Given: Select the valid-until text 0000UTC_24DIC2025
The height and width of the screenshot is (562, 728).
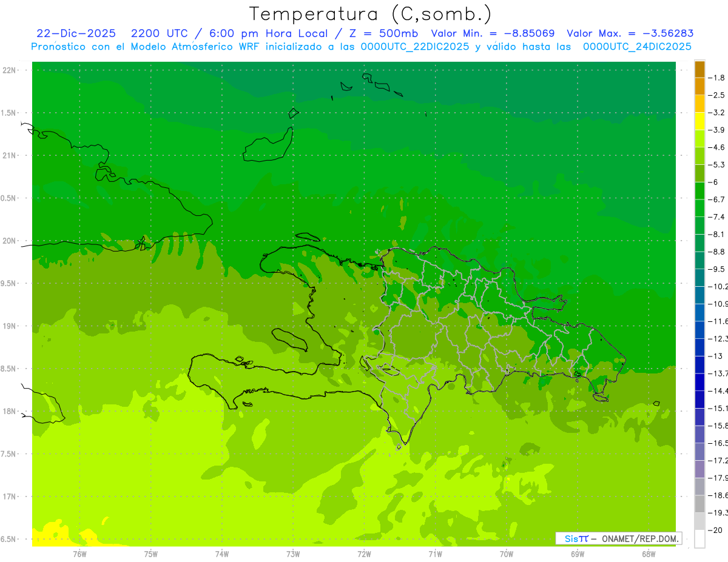Looking at the screenshot, I should [637, 47].
